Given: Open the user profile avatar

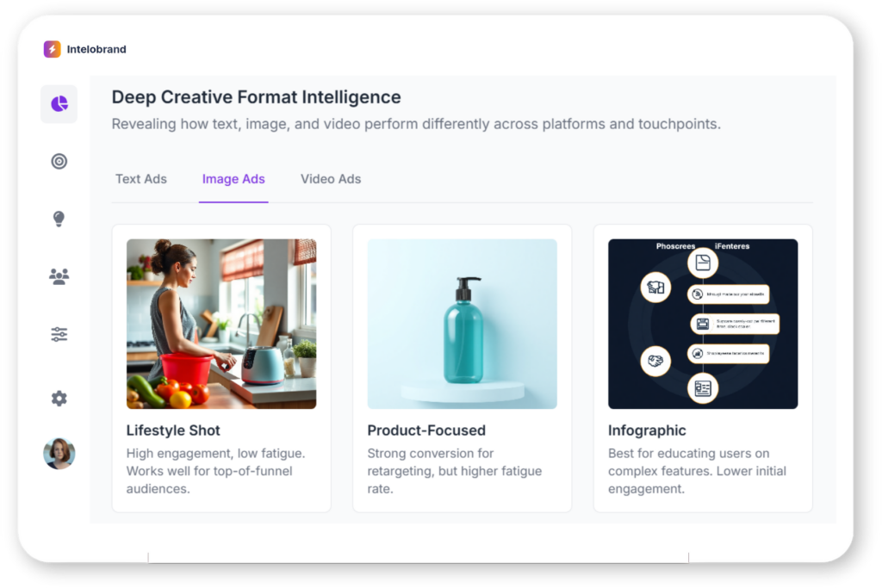Looking at the screenshot, I should click(x=59, y=454).
